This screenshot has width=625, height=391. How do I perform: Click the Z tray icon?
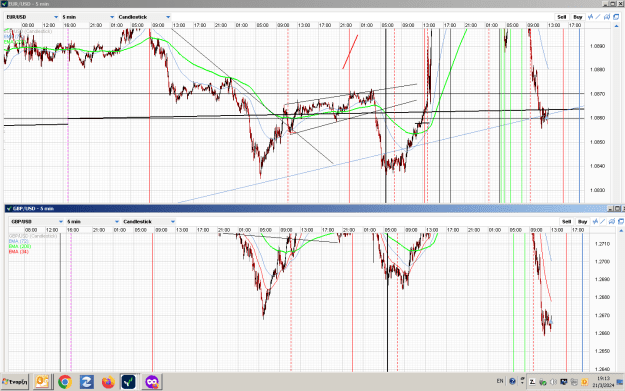[532, 382]
